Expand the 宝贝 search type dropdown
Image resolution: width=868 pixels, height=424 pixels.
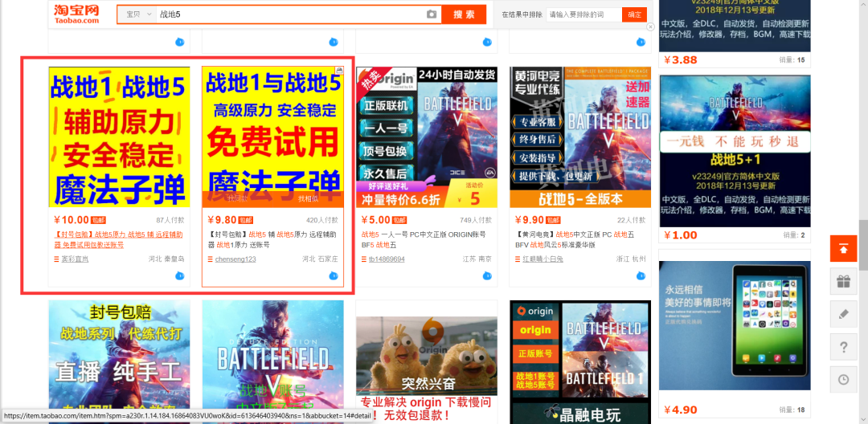coord(137,14)
